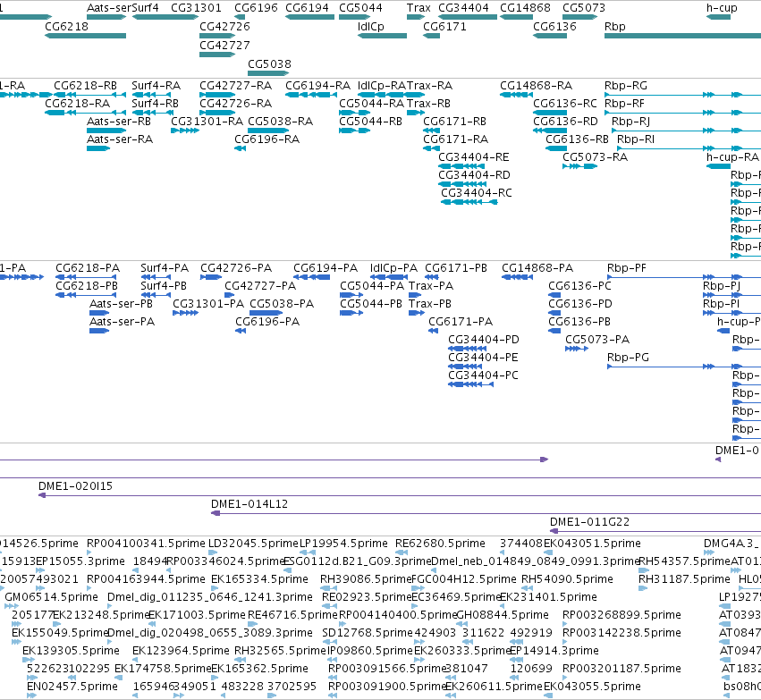Click transcript Trax-RB

416,113
